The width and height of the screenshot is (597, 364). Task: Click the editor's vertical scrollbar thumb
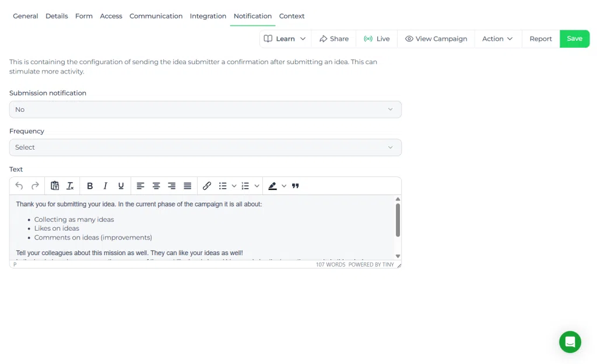coord(398,220)
